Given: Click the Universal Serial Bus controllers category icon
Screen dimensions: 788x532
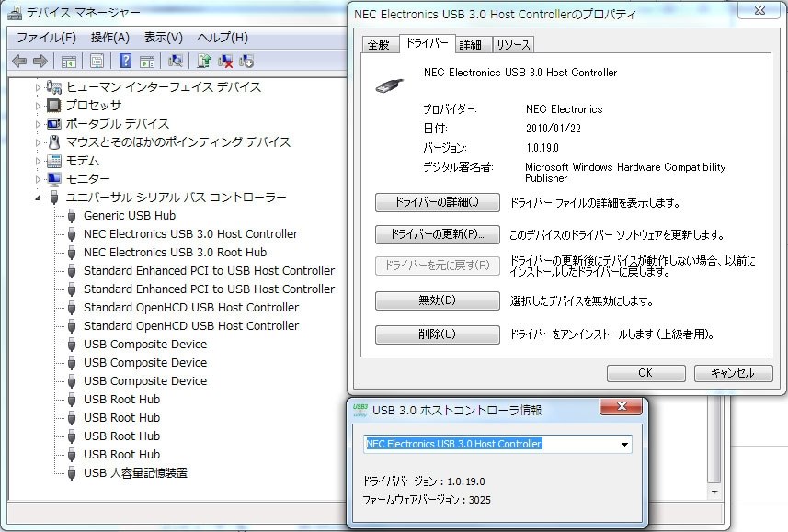Looking at the screenshot, I should [x=54, y=198].
